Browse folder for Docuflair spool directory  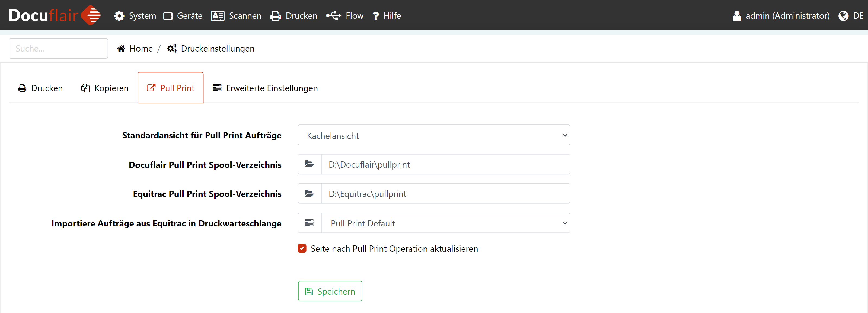tap(309, 164)
